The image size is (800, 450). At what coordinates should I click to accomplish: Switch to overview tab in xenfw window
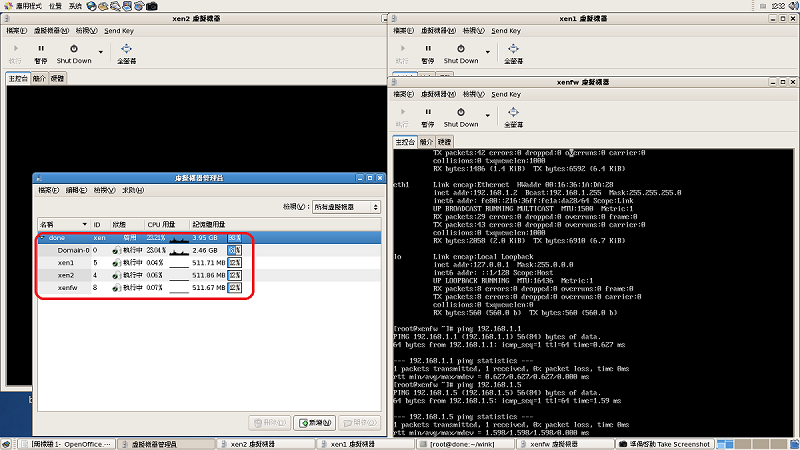pos(426,142)
